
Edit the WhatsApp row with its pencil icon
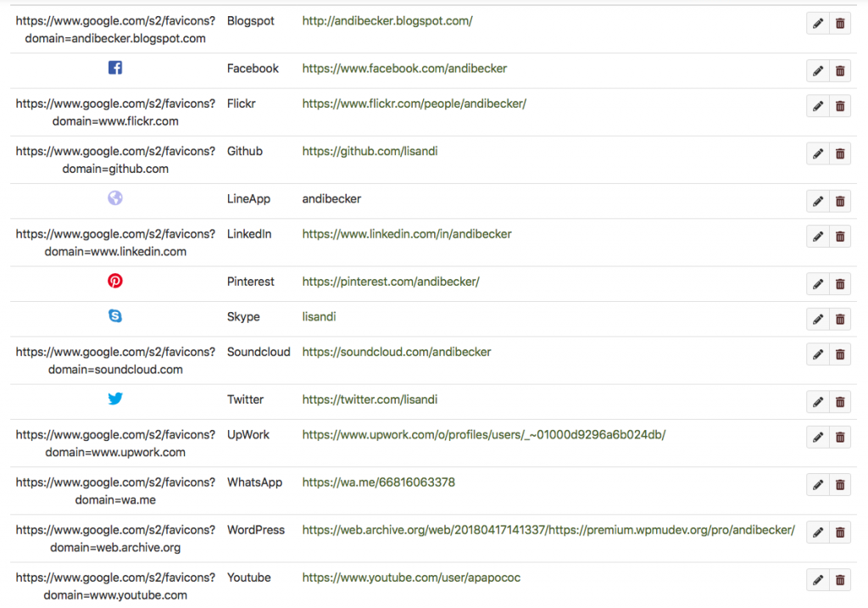pos(817,485)
